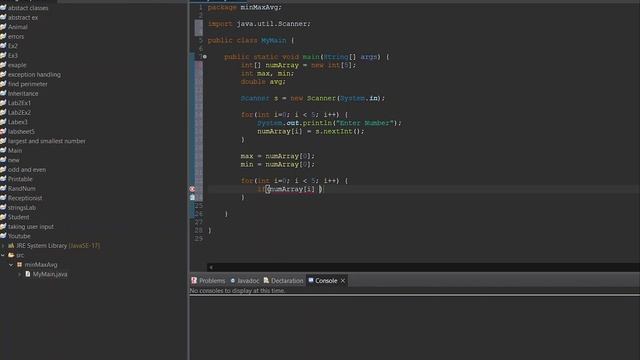Collapse the src folder node
The image size is (640, 360).
(x=3, y=255)
